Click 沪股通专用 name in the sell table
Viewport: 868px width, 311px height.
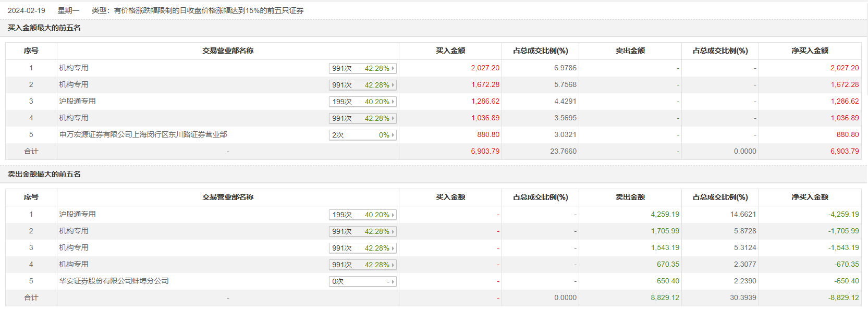click(77, 214)
